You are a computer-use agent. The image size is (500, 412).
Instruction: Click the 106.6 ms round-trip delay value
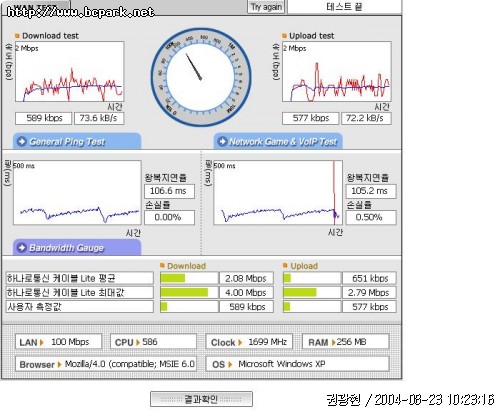point(169,191)
